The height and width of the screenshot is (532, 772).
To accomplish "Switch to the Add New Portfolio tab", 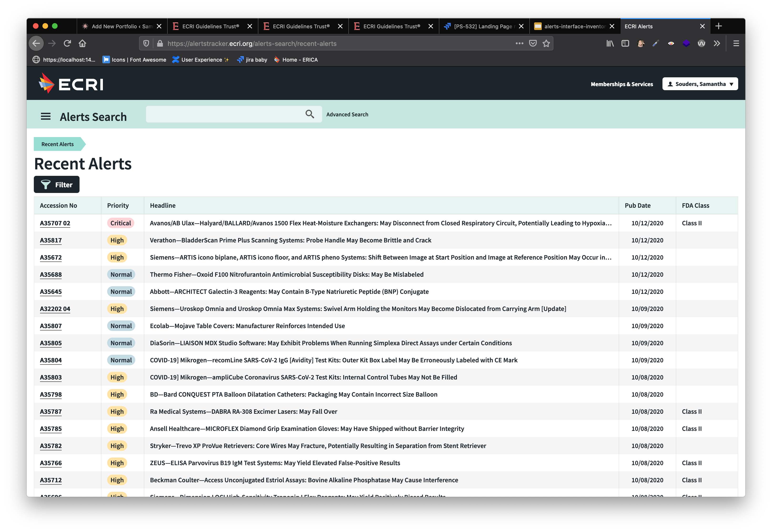I will (121, 26).
